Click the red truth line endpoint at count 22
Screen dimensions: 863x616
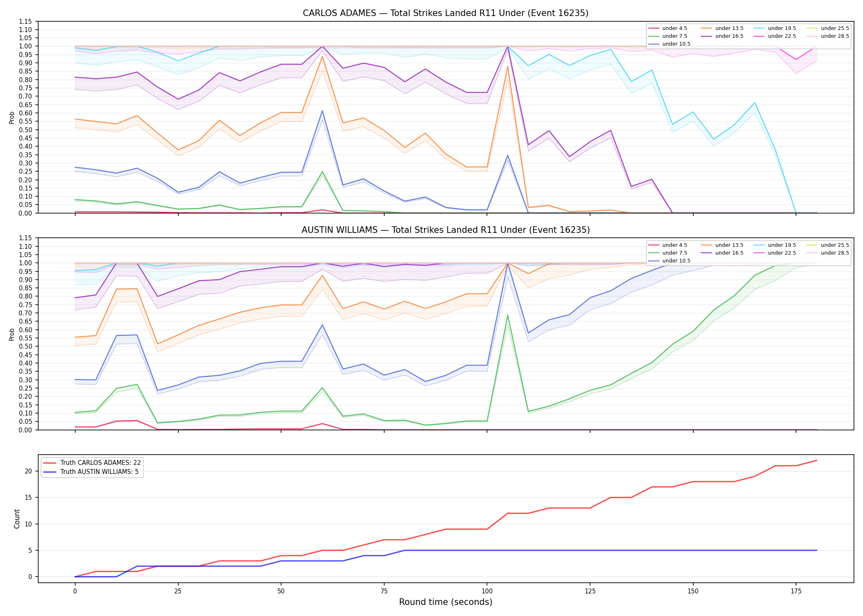[x=817, y=460]
